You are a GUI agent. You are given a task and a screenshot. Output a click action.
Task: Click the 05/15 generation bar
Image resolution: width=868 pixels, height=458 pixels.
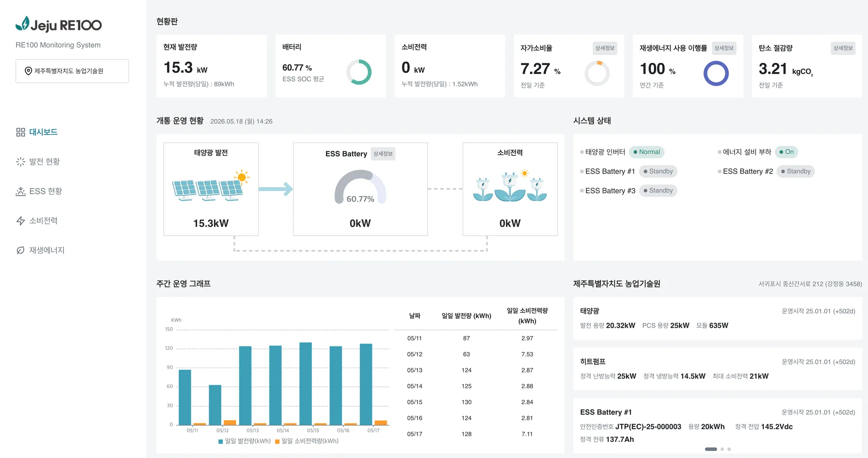(306, 384)
